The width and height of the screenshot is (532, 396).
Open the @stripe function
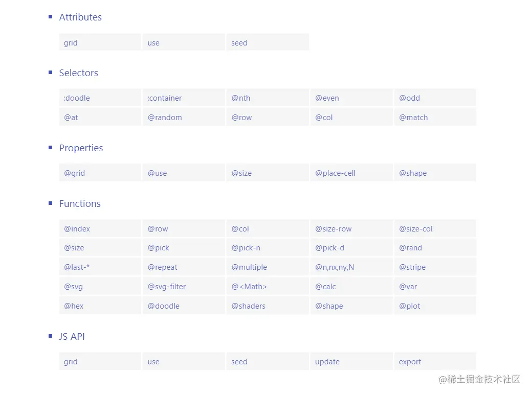435,267
